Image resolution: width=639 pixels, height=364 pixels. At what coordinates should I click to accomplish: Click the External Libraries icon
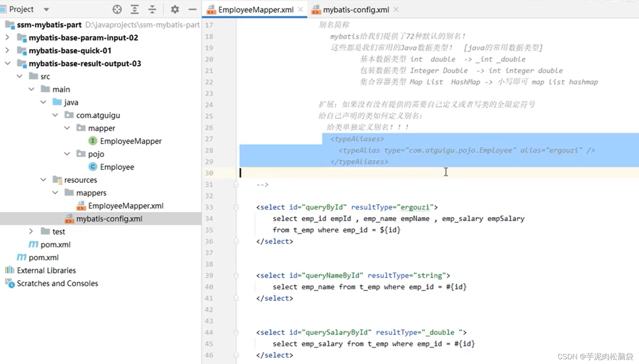9,270
